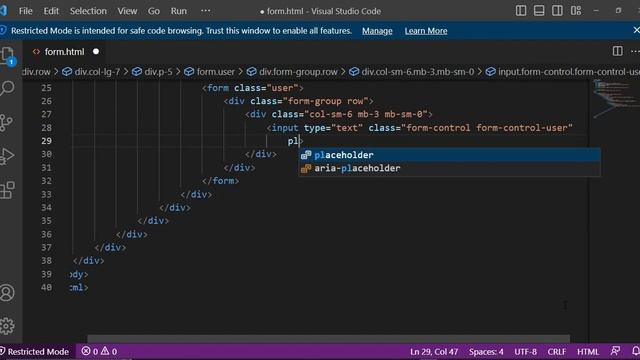Click the aria-placeholder suggestion icon
This screenshot has width=640, height=360.
point(306,168)
